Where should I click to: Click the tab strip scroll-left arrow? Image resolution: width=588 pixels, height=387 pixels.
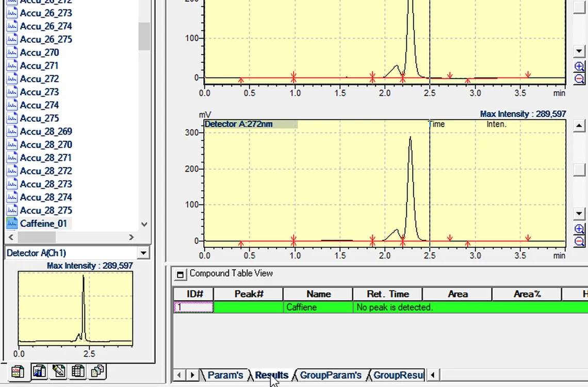pos(179,375)
